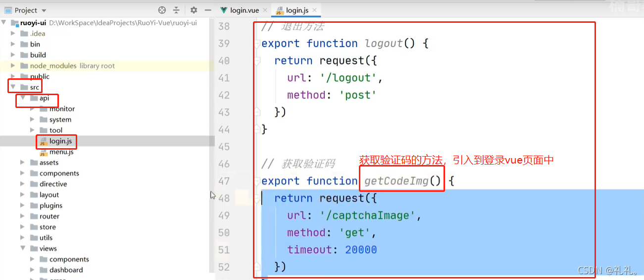Select the views folder
The width and height of the screenshot is (644, 280).
click(48, 248)
